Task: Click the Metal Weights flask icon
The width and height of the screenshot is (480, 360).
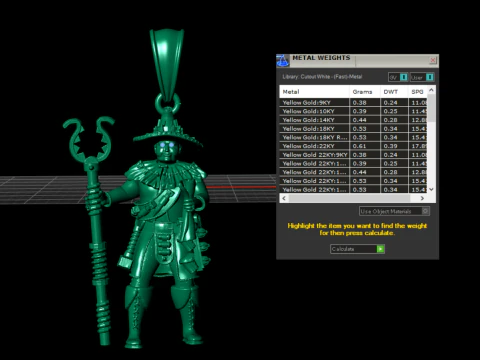Action: (x=282, y=61)
